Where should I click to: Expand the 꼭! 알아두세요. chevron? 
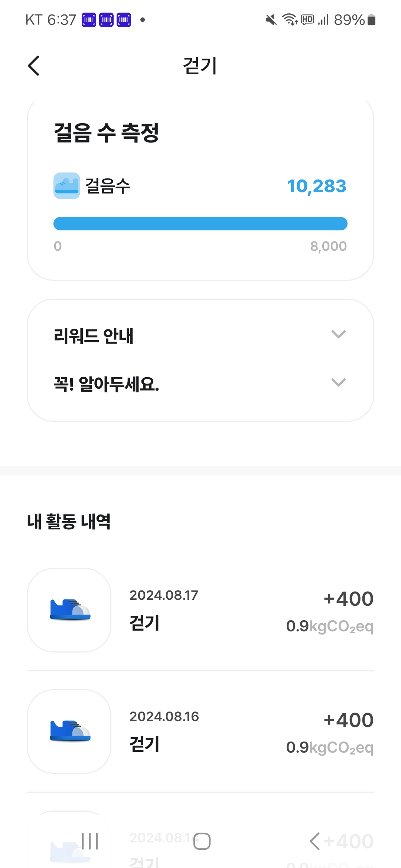[x=338, y=382]
